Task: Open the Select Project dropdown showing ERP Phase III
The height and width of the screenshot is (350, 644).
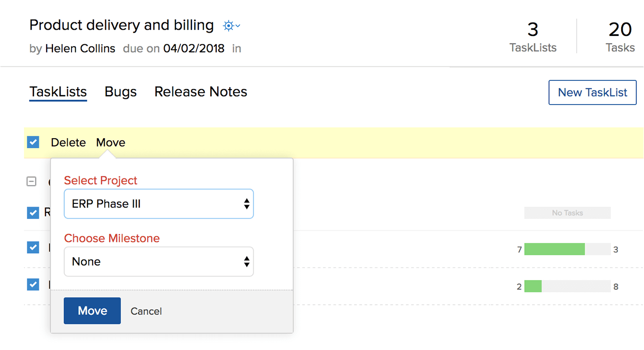Action: [159, 204]
